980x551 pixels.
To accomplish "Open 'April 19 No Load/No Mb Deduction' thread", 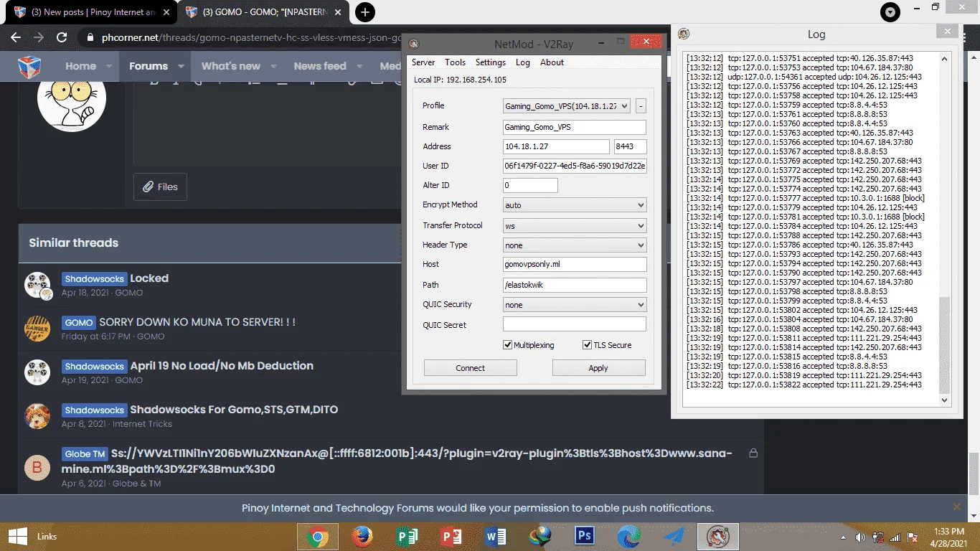I will pos(222,366).
